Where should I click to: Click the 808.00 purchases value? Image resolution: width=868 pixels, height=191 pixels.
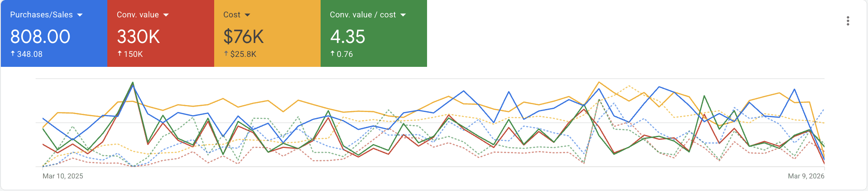point(40,36)
